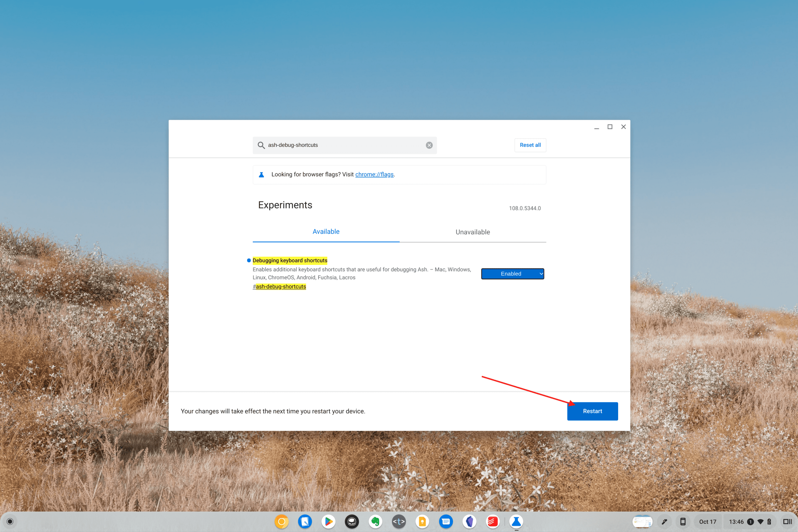
Task: Open the launcher button
Action: pos(10,521)
